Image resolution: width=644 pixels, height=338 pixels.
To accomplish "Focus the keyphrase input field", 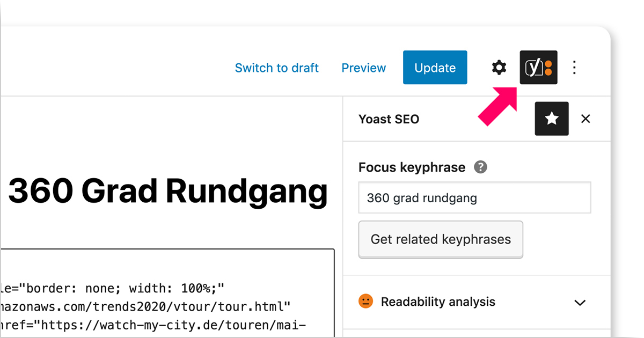I will (x=474, y=198).
